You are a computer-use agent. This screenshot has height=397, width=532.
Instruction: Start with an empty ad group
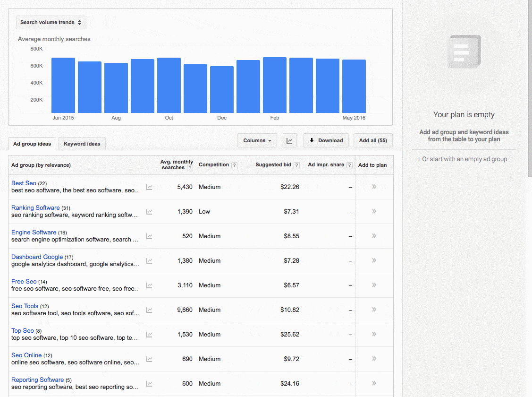[x=462, y=159]
